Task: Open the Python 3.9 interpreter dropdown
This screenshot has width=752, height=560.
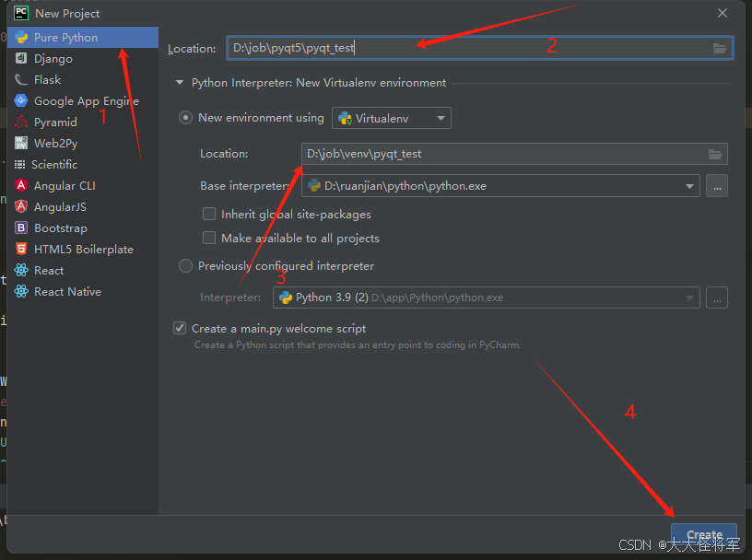Action: [x=487, y=297]
